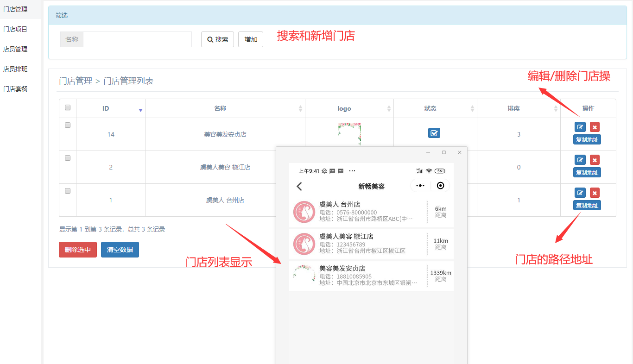Select checkbox for row ID 1

pyautogui.click(x=68, y=191)
